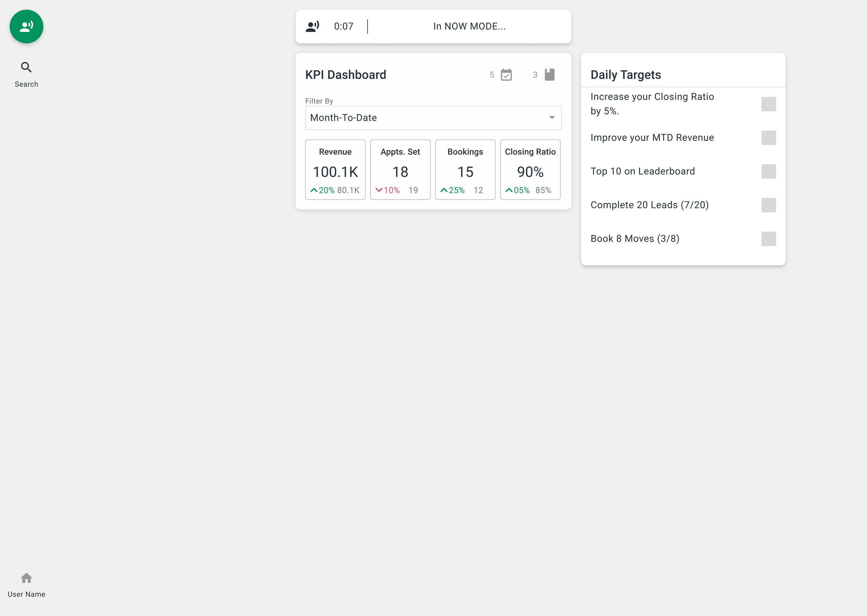Click the green up arrow under Revenue
Image resolution: width=867 pixels, height=616 pixels.
[x=314, y=191]
